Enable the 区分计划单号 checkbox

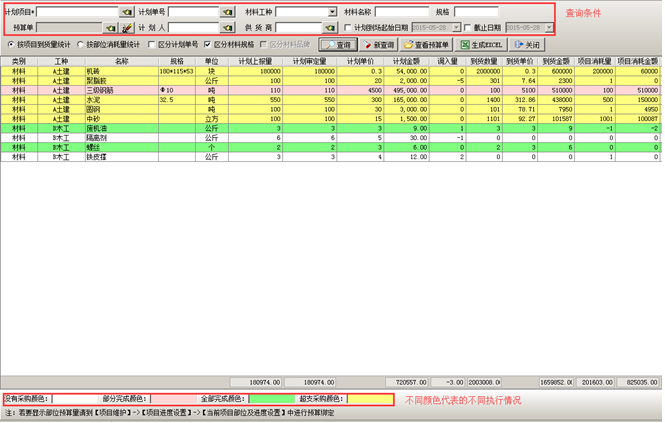click(x=152, y=45)
